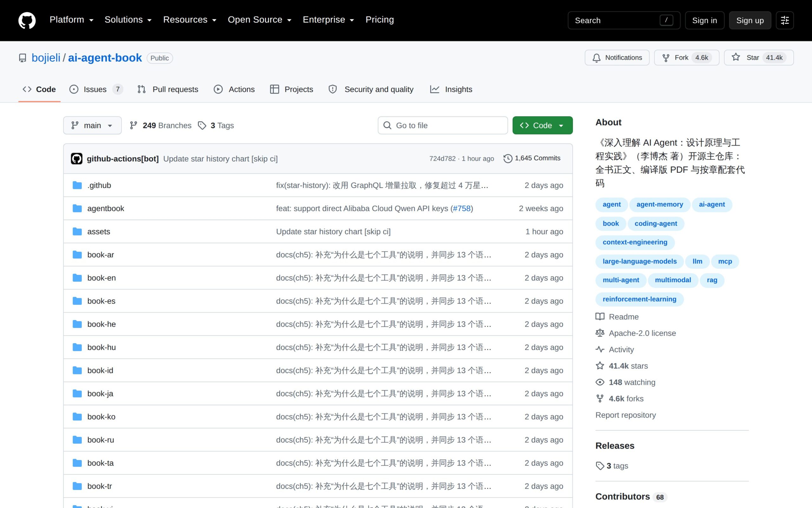Switch to the Issues tab
812x508 pixels.
point(96,89)
